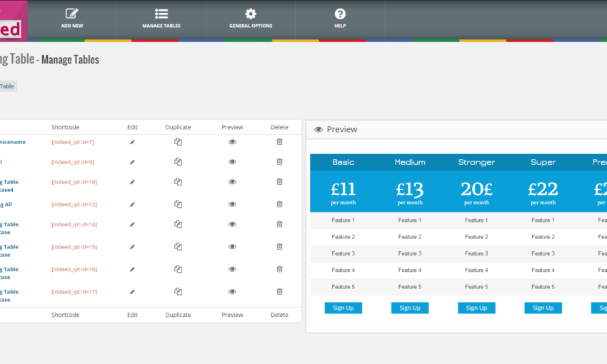Viewport: 607px width, 364px height.
Task: Delete the table with shortcode id=10
Action: click(x=279, y=182)
